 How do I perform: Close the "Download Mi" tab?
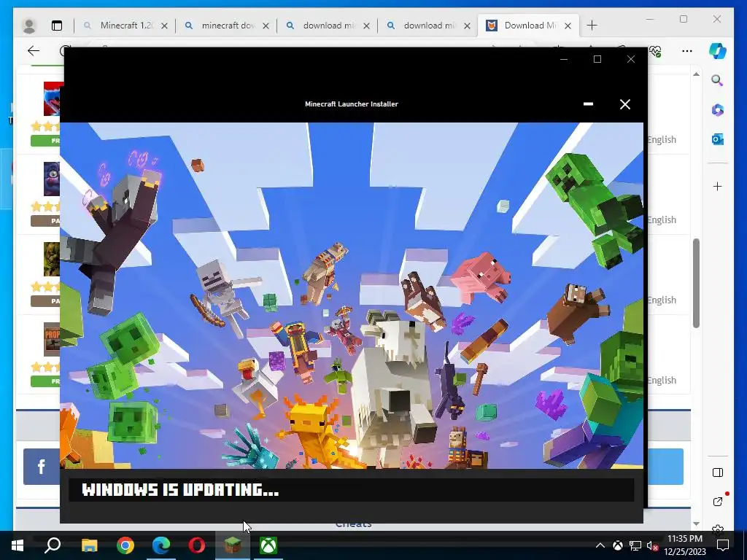tap(568, 26)
